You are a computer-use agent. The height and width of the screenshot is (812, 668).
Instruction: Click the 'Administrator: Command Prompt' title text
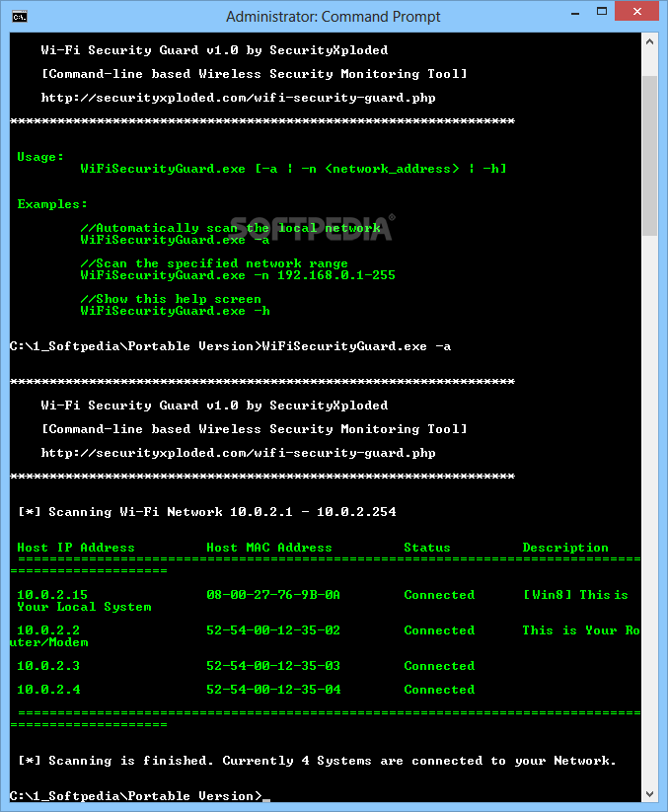(333, 17)
